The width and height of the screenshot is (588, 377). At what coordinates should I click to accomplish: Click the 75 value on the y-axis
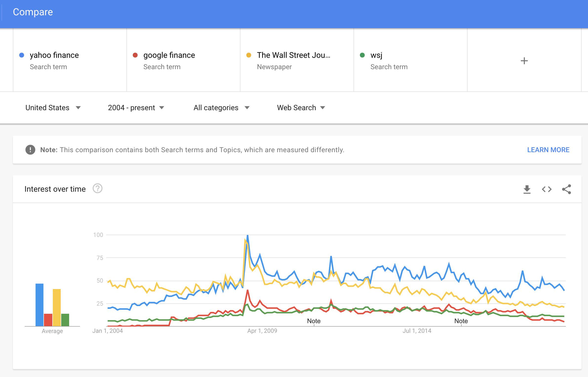click(x=100, y=258)
